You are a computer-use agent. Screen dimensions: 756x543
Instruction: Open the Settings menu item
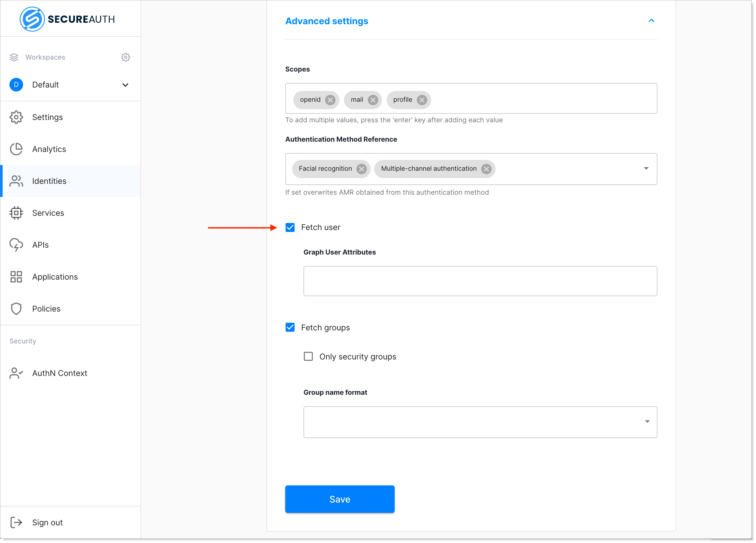coord(70,117)
